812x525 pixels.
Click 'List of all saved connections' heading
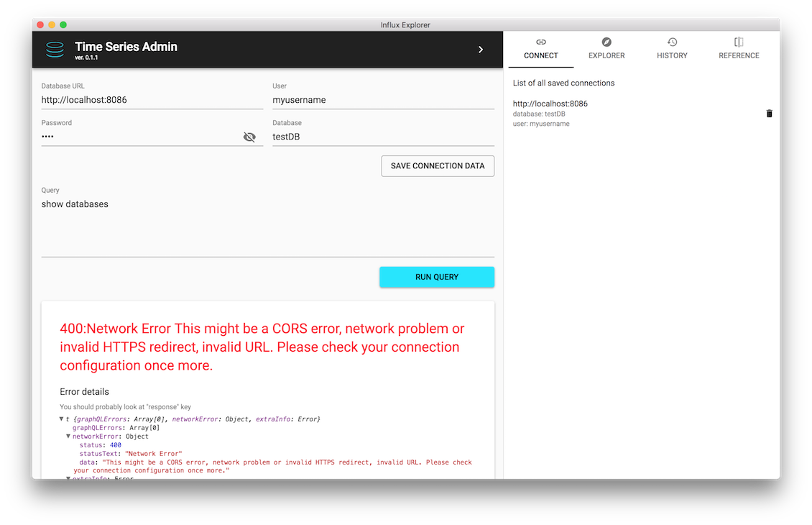coord(563,83)
